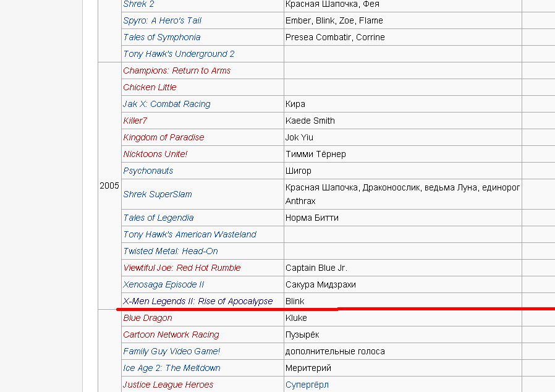This screenshot has height=392, width=555.
Task: Select Presea Combatir, Corrine text
Action: coord(335,37)
